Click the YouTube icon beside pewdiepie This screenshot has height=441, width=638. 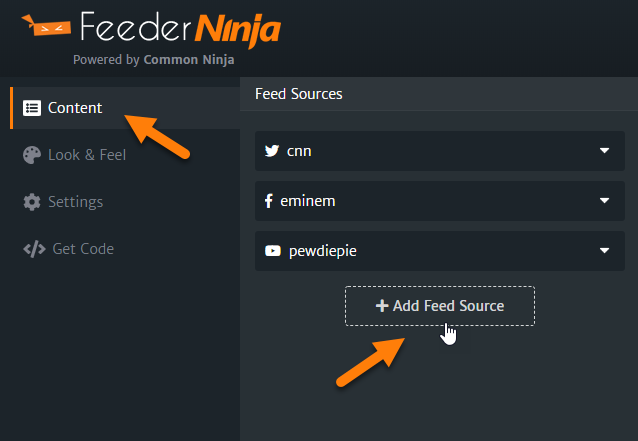pyautogui.click(x=273, y=251)
